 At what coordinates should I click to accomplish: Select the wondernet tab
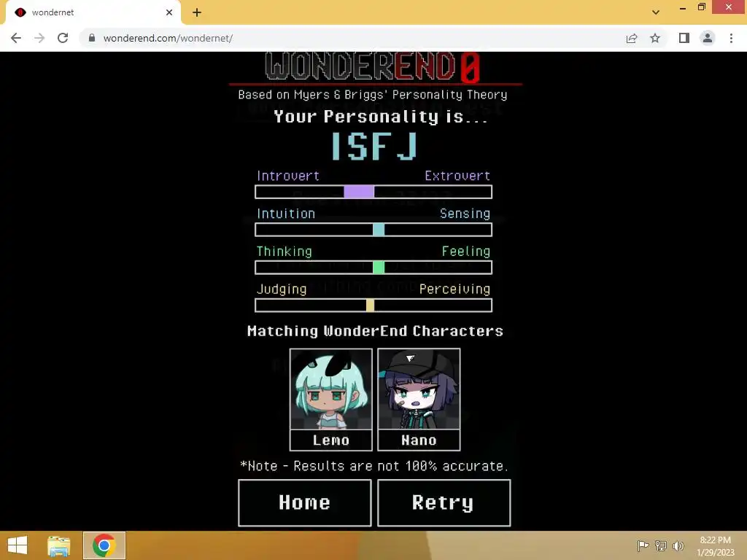point(93,12)
